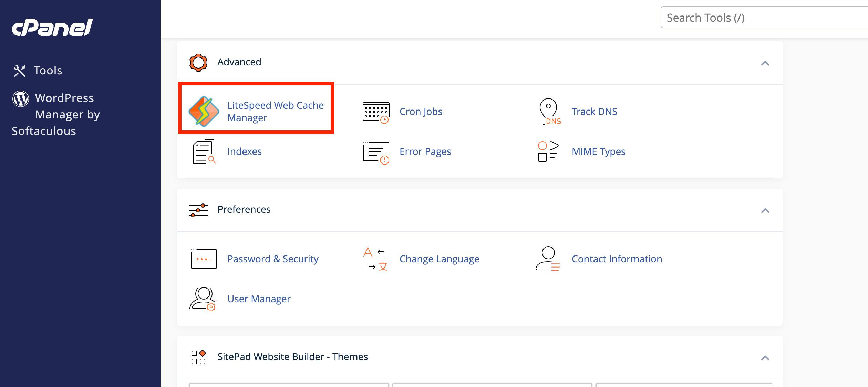Collapse SitePad Website Builder - Themes section
868x387 pixels.
pos(765,358)
